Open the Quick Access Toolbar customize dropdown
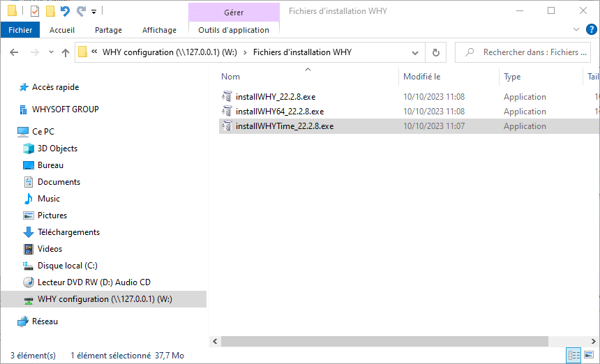This screenshot has height=364, width=600. [93, 11]
